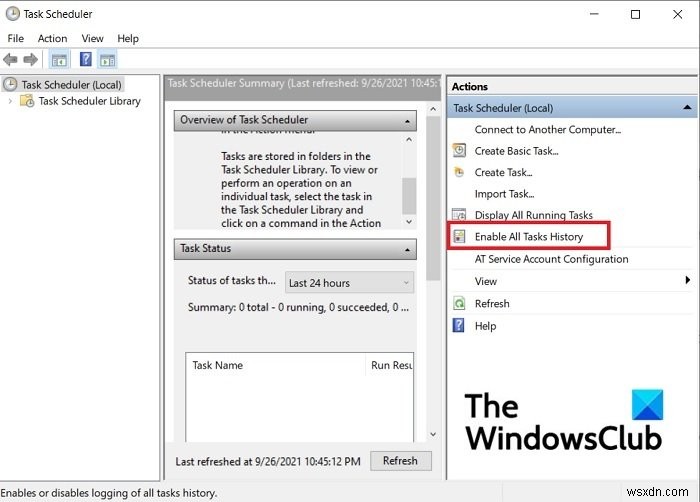Click the Back arrow toolbar icon
700x502 pixels.
[10, 59]
